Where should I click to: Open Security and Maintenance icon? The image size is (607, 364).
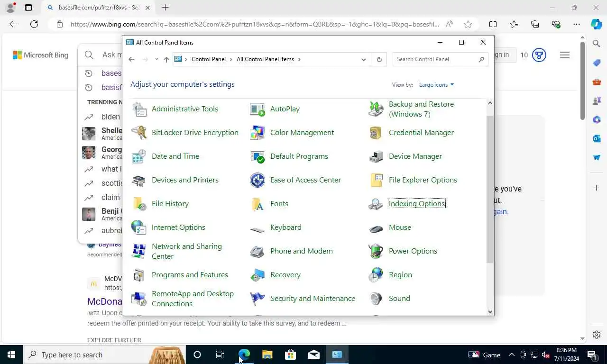point(258,299)
